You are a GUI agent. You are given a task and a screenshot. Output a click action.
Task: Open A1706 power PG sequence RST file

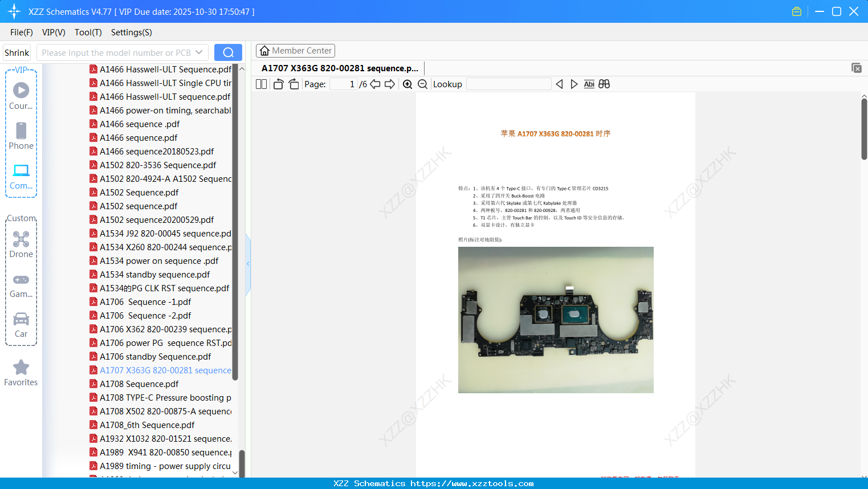click(x=161, y=343)
